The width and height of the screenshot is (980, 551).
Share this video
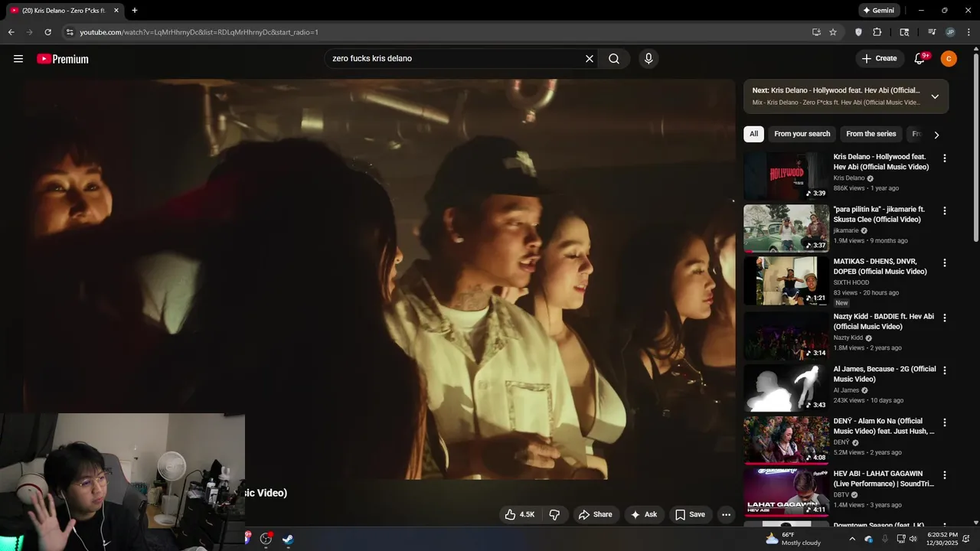(595, 514)
